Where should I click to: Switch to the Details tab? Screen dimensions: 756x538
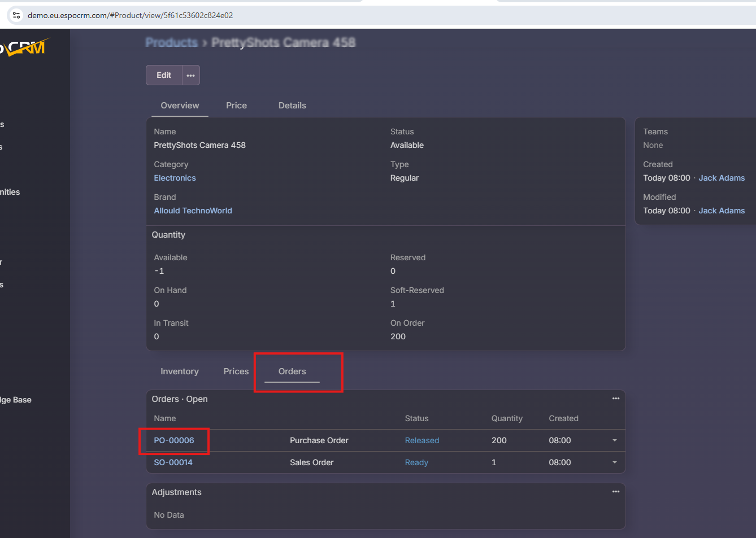tap(292, 106)
